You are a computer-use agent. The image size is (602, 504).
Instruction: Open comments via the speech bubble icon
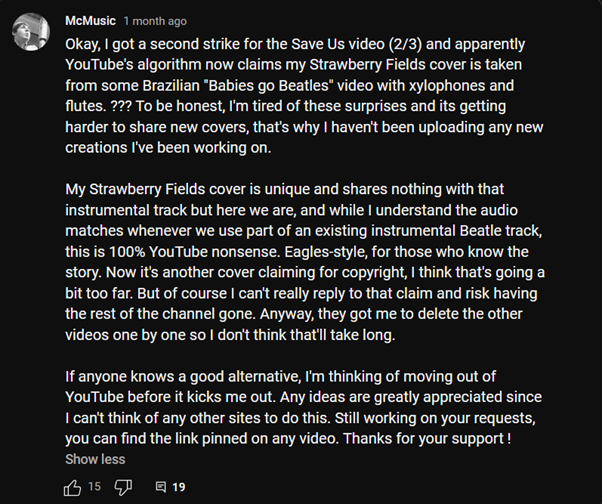(x=160, y=487)
